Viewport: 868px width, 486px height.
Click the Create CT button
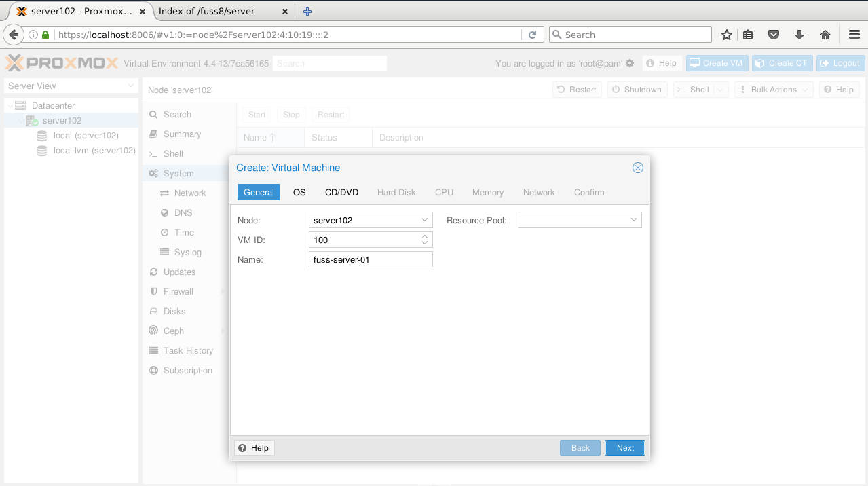(x=781, y=63)
